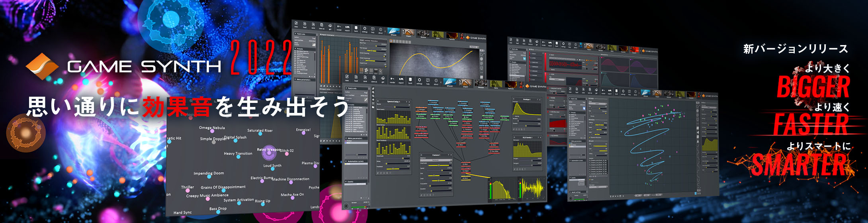This screenshot has height=223, width=868.
Task: Click the export icon in Modular window toolbar
Action: (x=401, y=79)
